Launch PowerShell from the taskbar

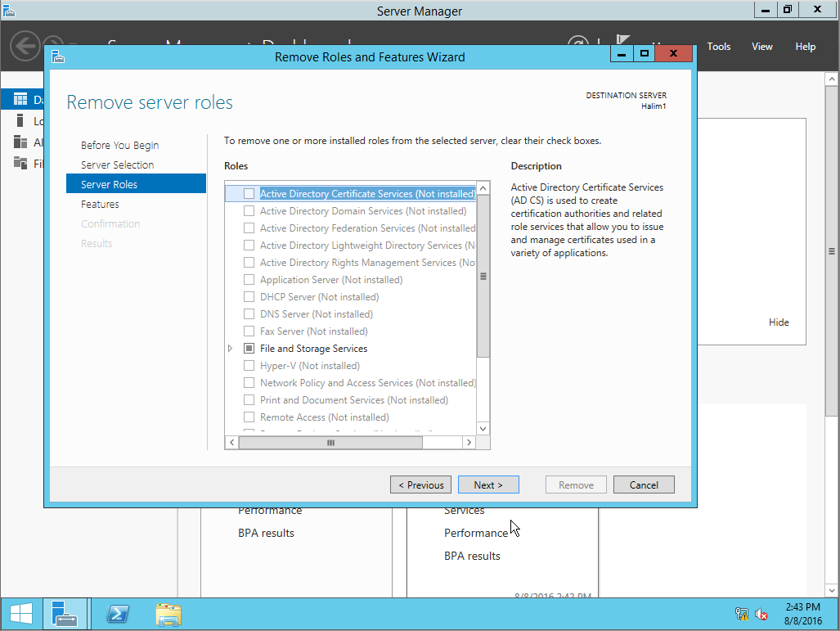[117, 614]
